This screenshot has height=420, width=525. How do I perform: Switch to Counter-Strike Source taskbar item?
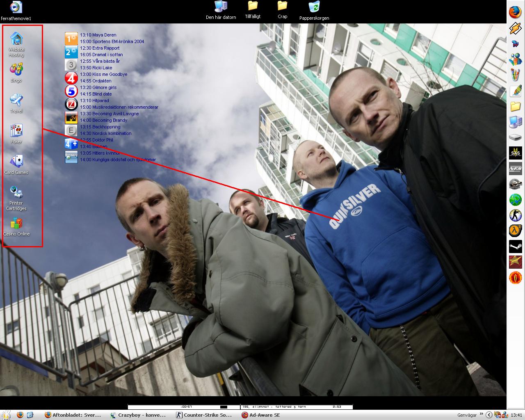205,415
